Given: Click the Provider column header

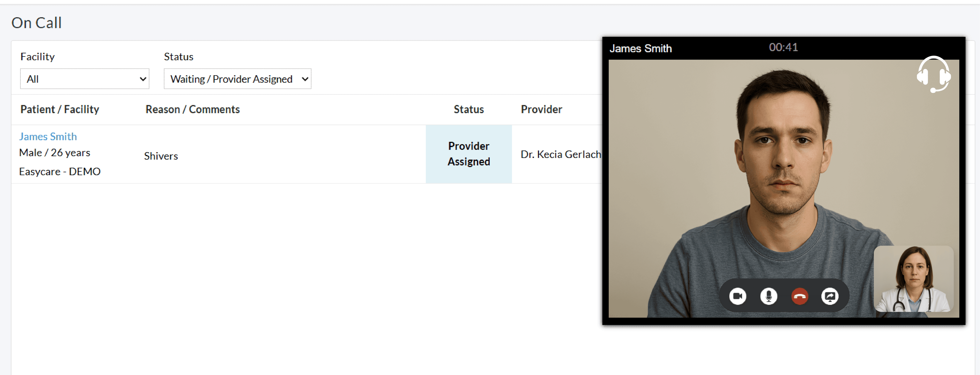Looking at the screenshot, I should click(541, 109).
